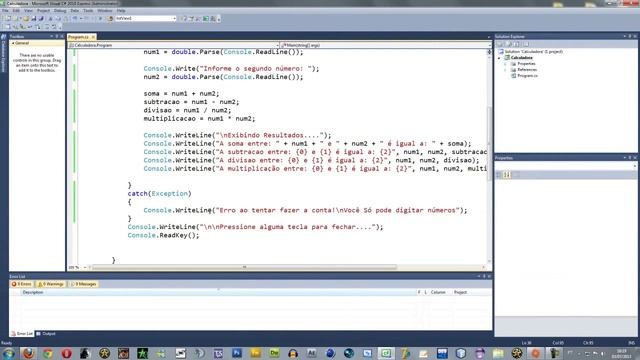Toggle the 0 Errors filter button
This screenshot has width=640, height=360.
click(22, 284)
